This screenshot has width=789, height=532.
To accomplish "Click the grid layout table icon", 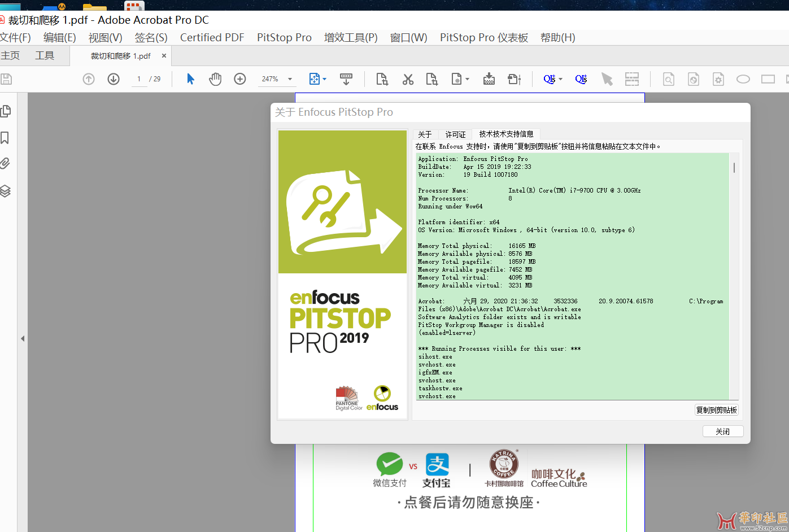I will pyautogui.click(x=632, y=79).
